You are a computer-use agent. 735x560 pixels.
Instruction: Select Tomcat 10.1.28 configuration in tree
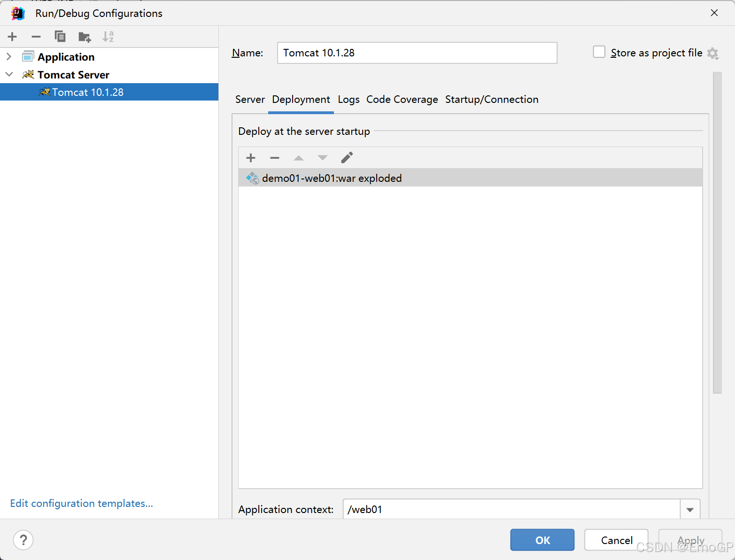point(109,92)
